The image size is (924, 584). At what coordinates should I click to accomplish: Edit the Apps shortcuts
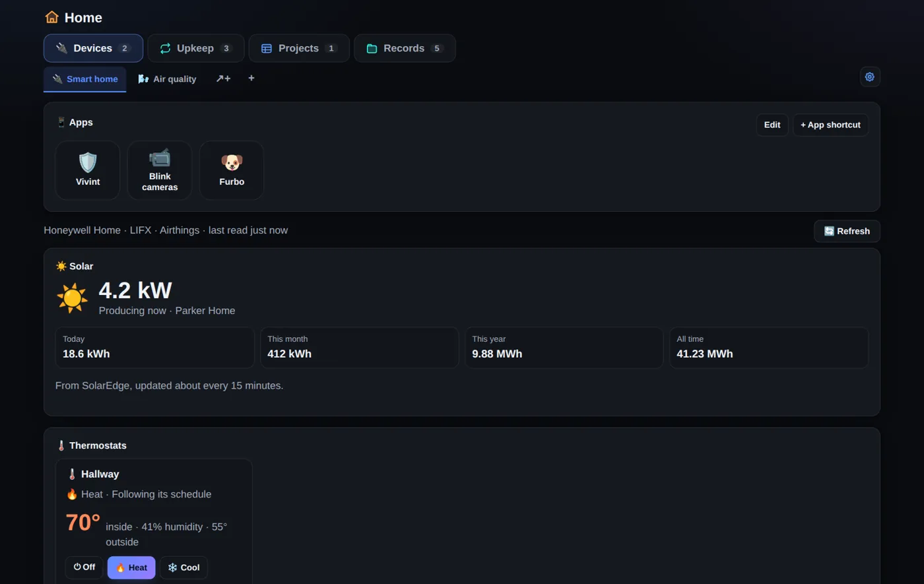click(772, 125)
